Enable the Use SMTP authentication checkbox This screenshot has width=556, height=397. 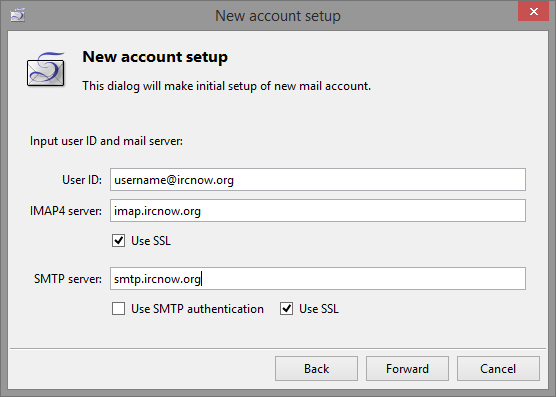pyautogui.click(x=118, y=309)
